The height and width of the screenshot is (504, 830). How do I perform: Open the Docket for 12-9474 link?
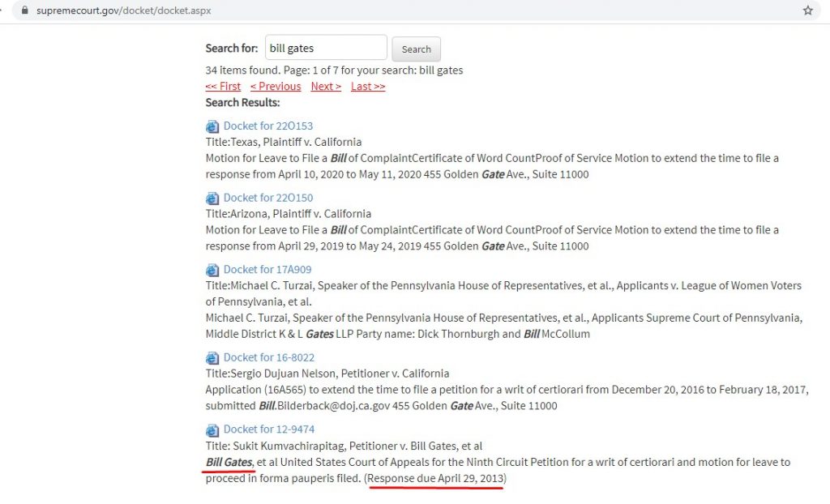click(269, 429)
